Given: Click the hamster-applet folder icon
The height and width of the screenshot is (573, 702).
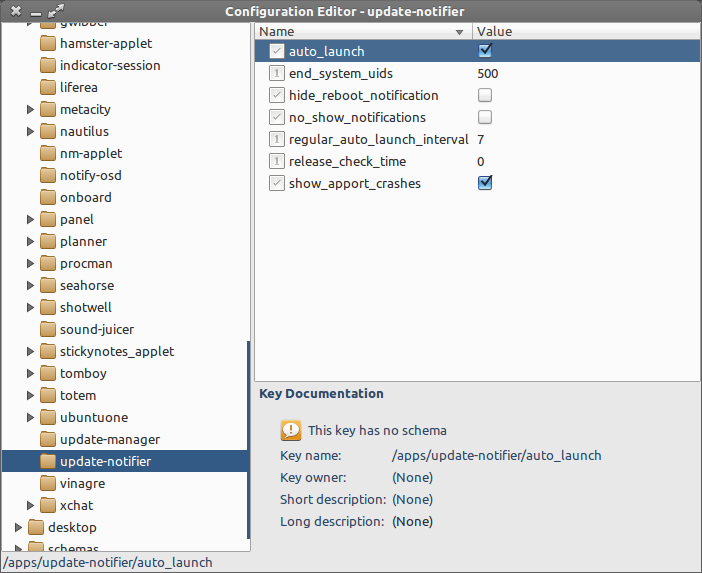Looking at the screenshot, I should (x=47, y=43).
